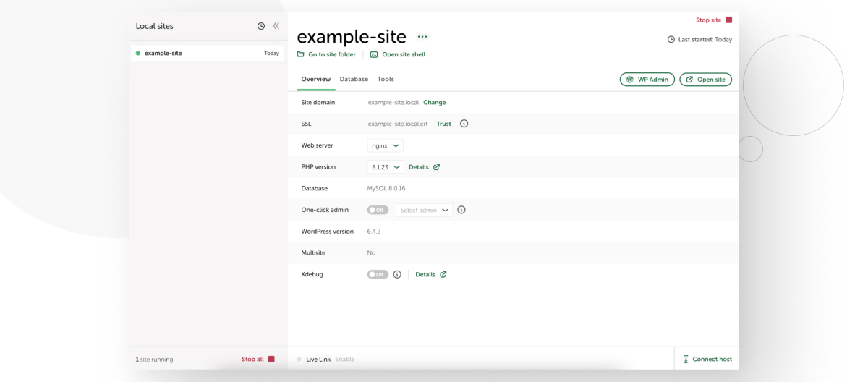Switch to the Overview tab
The width and height of the screenshot is (868, 382).
click(315, 79)
